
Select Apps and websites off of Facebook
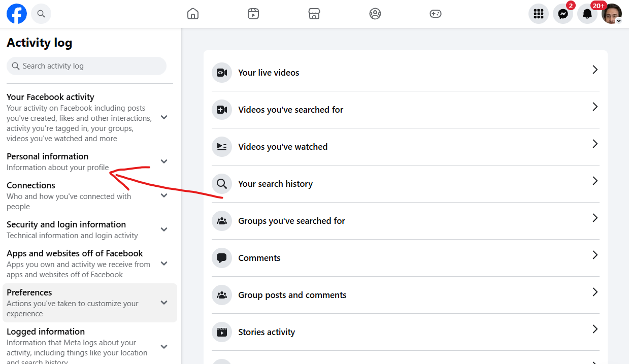point(90,263)
